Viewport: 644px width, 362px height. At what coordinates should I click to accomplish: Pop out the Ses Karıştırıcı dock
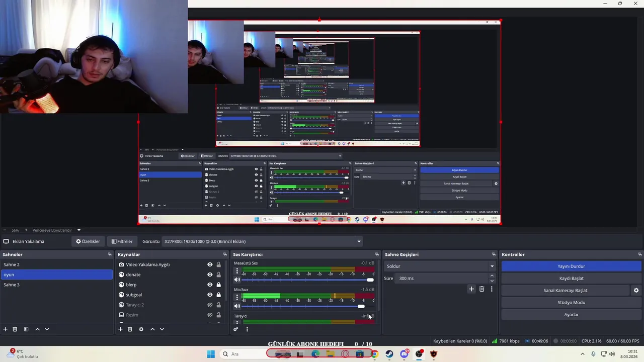point(377,254)
